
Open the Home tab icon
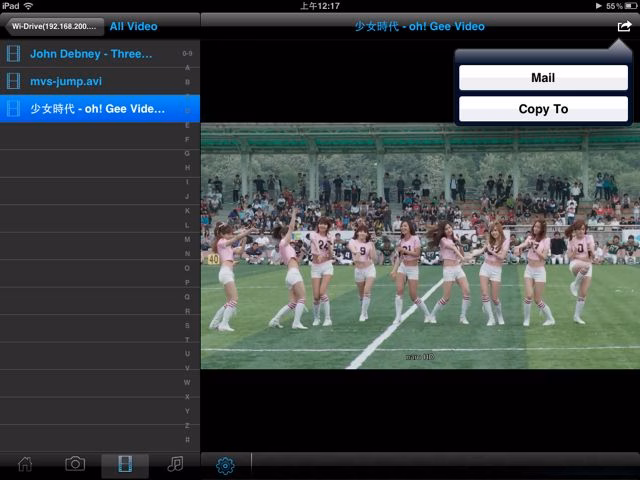(x=25, y=464)
